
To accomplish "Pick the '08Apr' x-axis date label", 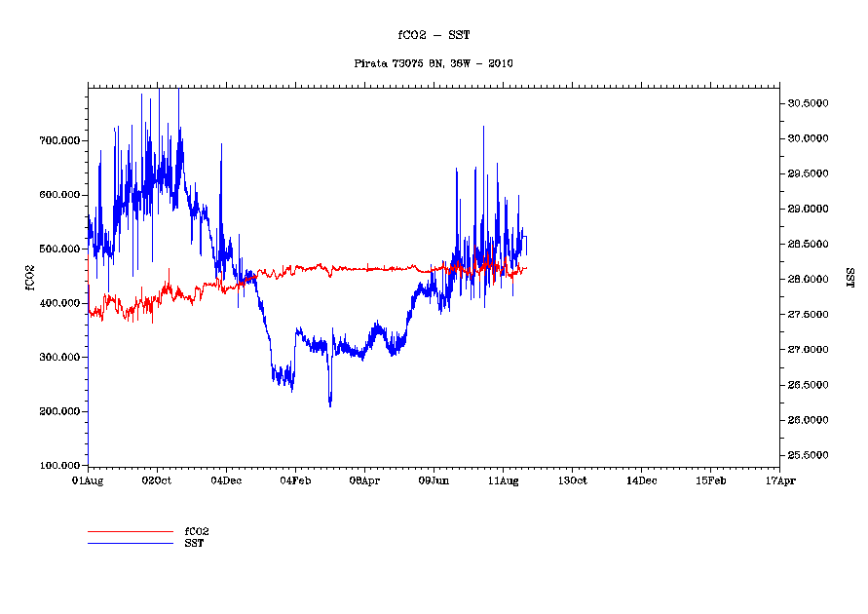I will (x=364, y=480).
